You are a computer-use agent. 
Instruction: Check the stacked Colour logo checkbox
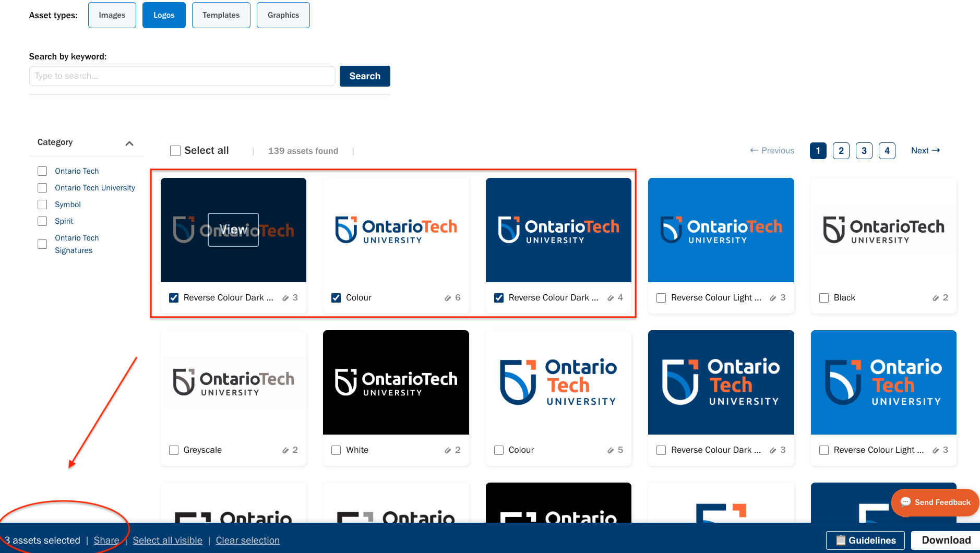tap(499, 450)
